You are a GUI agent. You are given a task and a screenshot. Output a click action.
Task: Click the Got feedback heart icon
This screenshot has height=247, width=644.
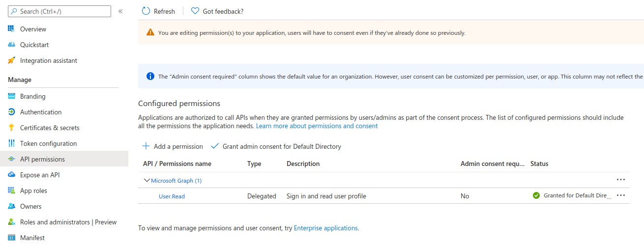(195, 11)
